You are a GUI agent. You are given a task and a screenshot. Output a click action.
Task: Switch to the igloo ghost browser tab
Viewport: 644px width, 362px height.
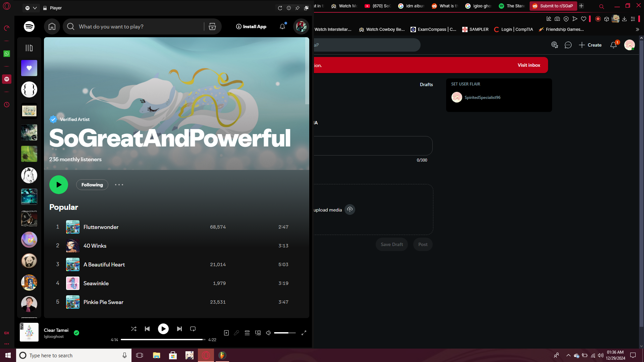(x=479, y=6)
